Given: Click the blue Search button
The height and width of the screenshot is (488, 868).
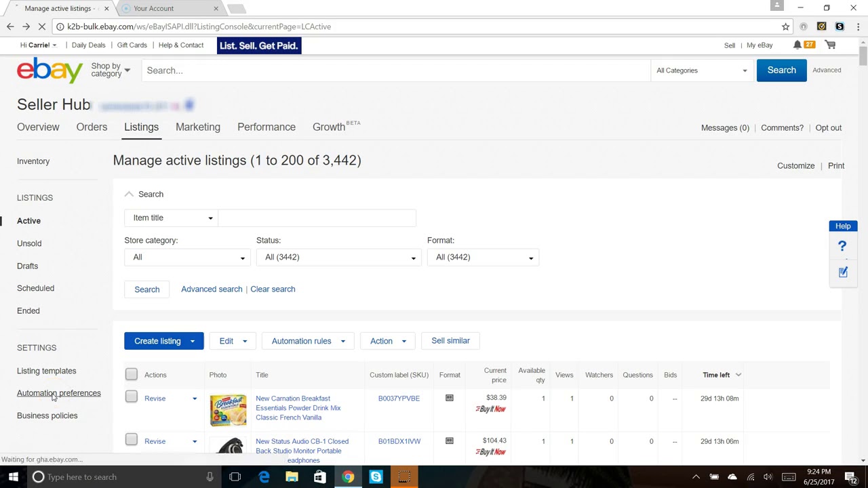Looking at the screenshot, I should click(x=781, y=70).
